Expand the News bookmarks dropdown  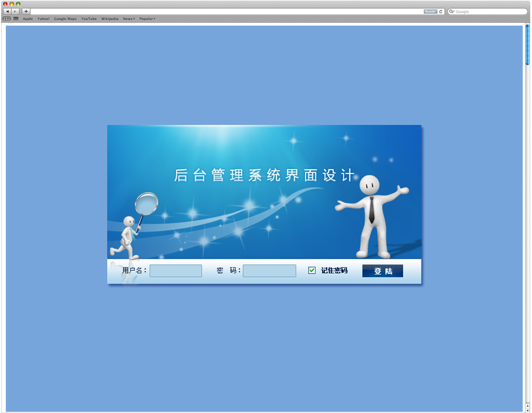[129, 19]
